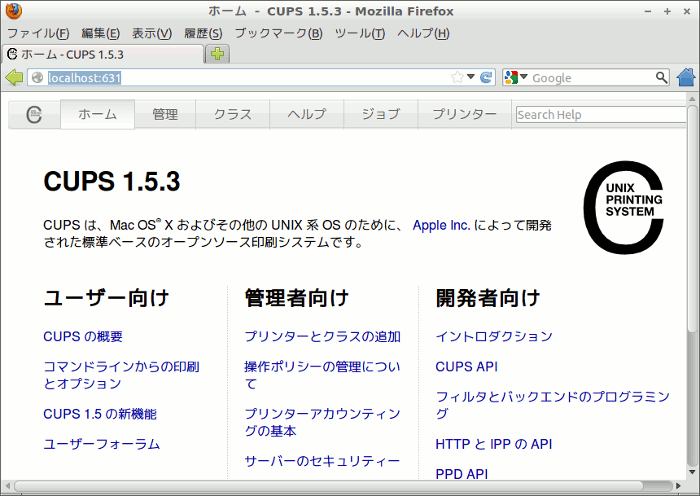Click the large UNIX Printing System logo
The image size is (700, 496).
tap(623, 207)
